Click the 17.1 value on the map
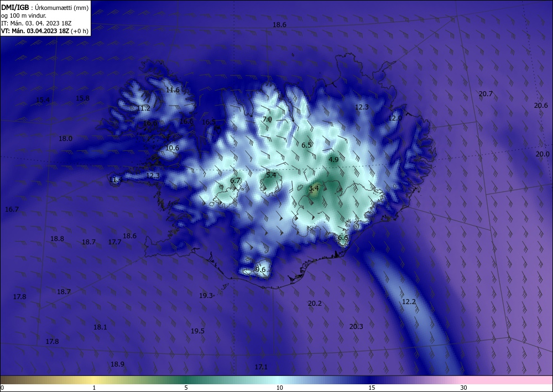Screen dimensions: 553x392 point(261,367)
